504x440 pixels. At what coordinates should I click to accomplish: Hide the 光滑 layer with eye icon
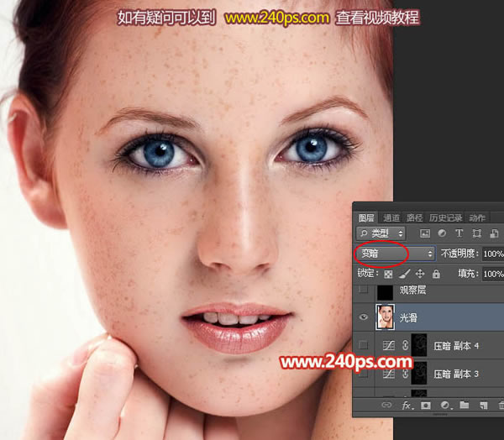[363, 318]
